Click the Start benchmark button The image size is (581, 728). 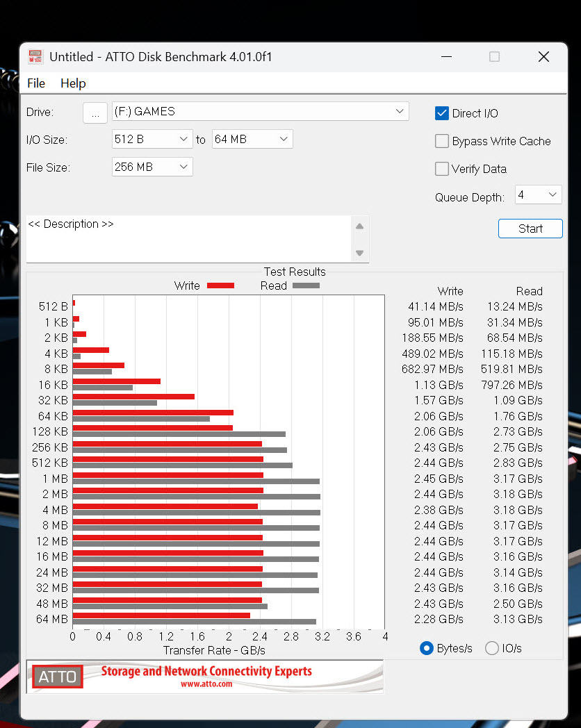[530, 229]
